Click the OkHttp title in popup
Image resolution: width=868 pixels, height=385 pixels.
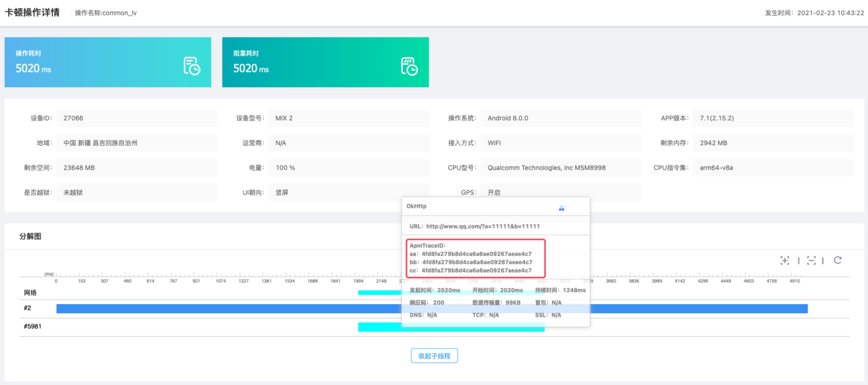(416, 206)
